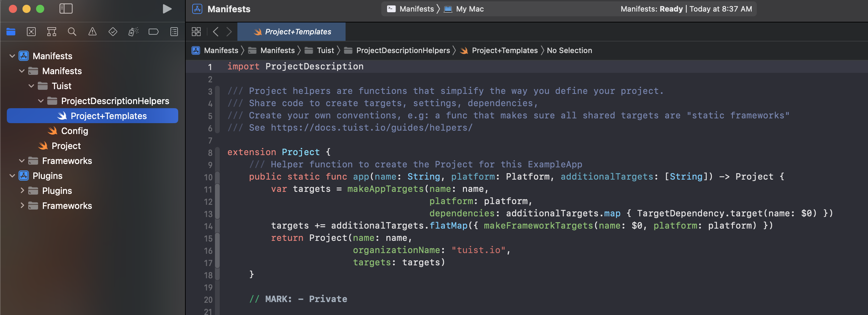Image resolution: width=868 pixels, height=315 pixels.
Task: Go back in editor history
Action: click(216, 32)
